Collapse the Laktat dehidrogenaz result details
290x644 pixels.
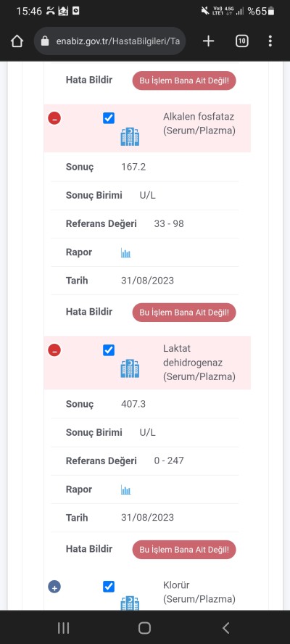click(x=54, y=351)
